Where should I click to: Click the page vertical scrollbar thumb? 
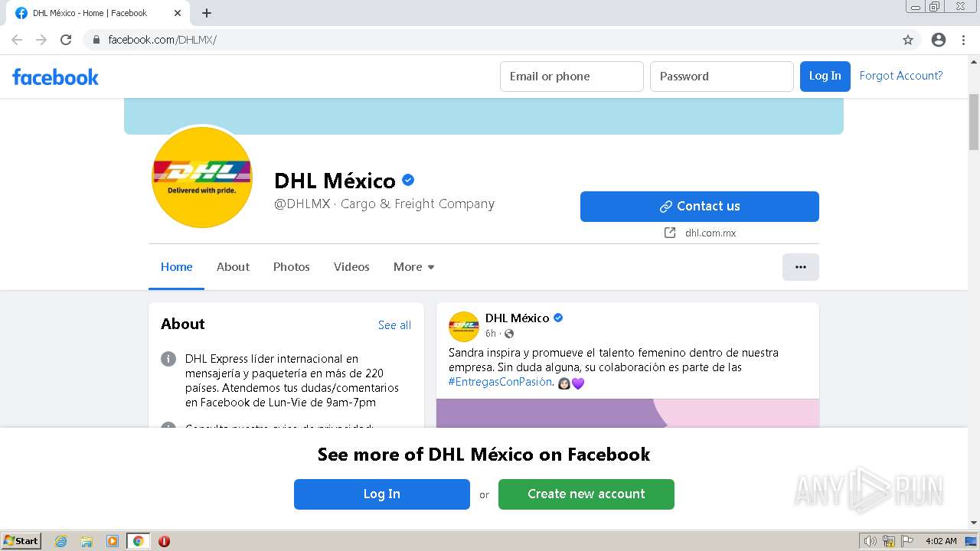(974, 123)
